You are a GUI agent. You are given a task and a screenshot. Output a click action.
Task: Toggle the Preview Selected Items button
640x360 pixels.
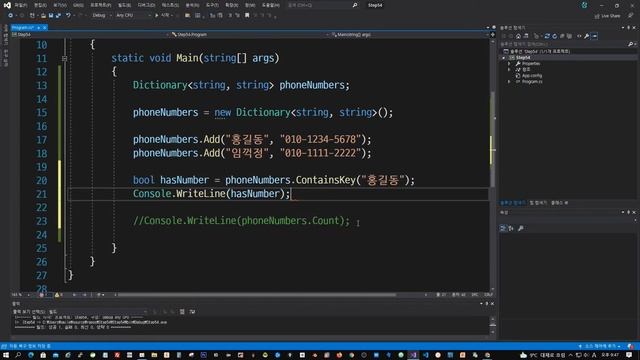coord(595,36)
